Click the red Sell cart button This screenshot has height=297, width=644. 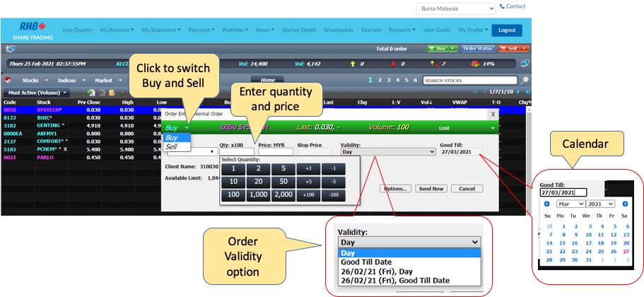tap(509, 49)
